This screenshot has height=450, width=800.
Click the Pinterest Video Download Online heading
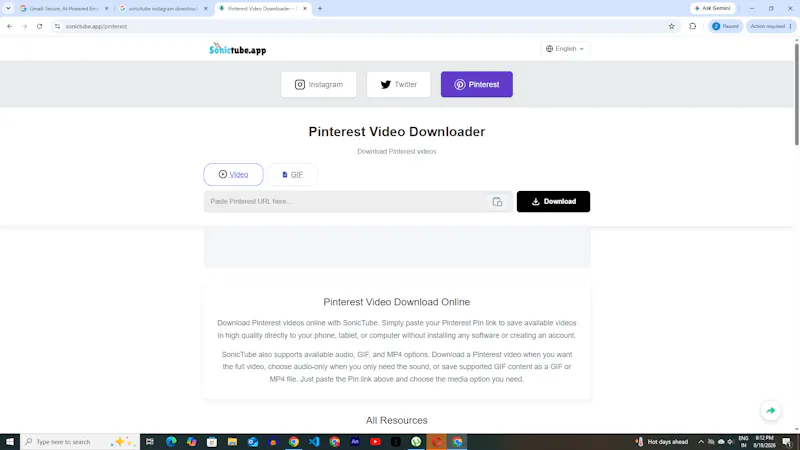(396, 302)
